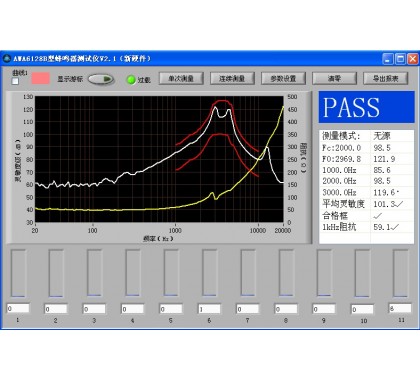Screen dimensions: 420x380
Task: Click the level bar above number 9
Action: [324, 273]
